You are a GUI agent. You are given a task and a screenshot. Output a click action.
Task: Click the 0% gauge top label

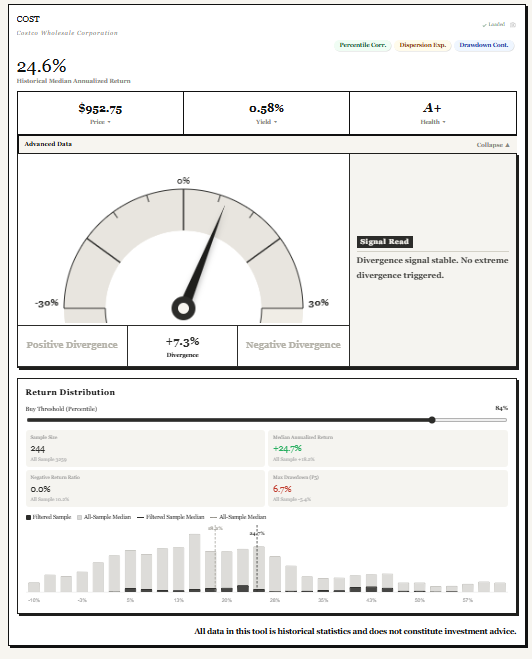tap(183, 181)
